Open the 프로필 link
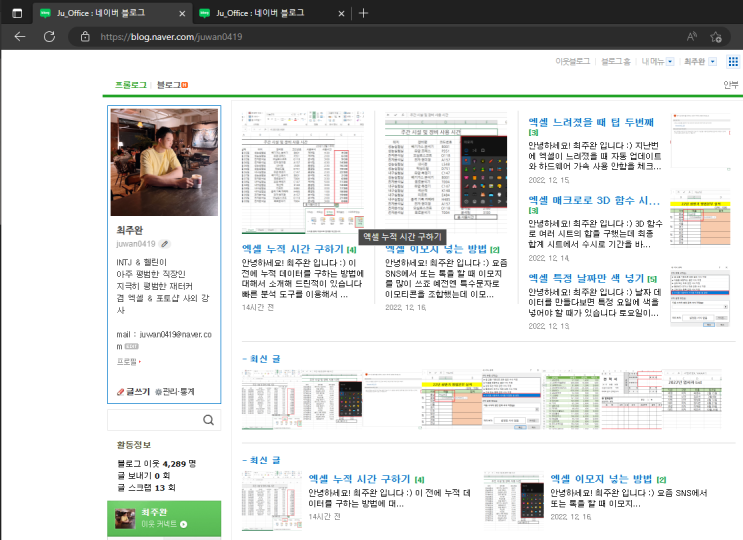Viewport: 743px width, 540px height. [x=128, y=361]
